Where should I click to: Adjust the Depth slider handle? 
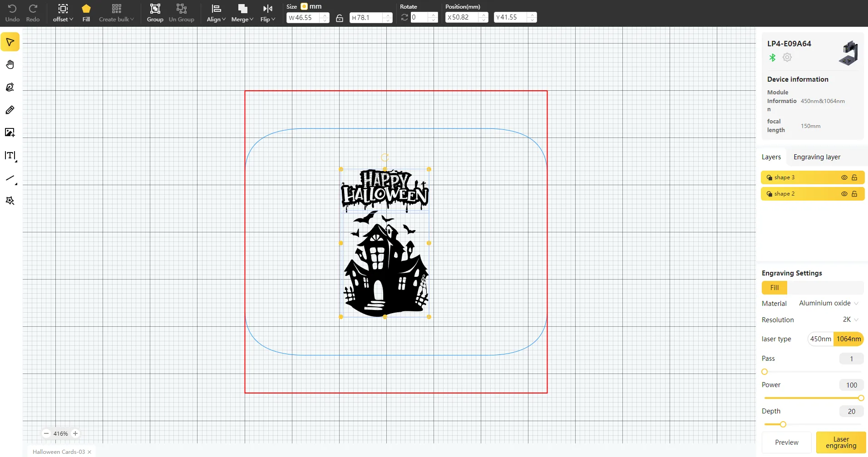783,424
